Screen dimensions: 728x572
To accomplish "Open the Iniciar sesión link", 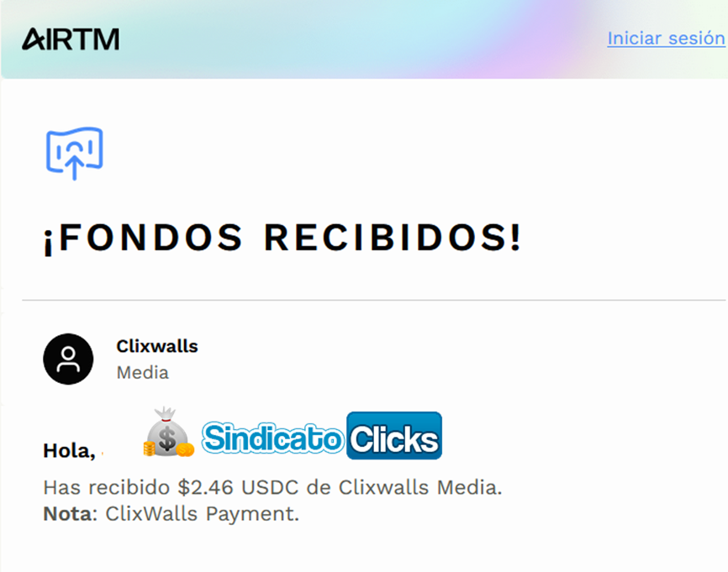I will 667,38.
